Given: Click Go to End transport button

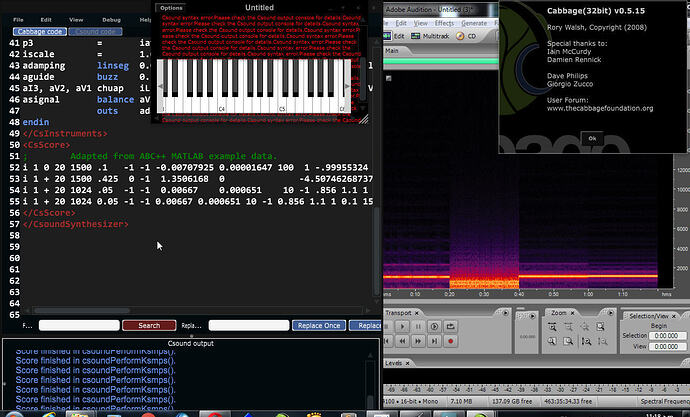Looking at the screenshot, I should click(x=435, y=341).
